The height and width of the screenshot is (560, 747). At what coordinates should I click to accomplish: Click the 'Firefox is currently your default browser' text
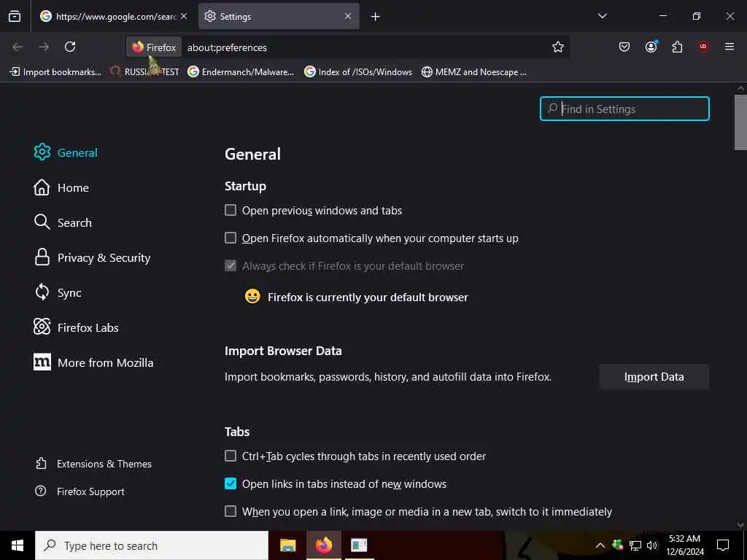pos(368,297)
